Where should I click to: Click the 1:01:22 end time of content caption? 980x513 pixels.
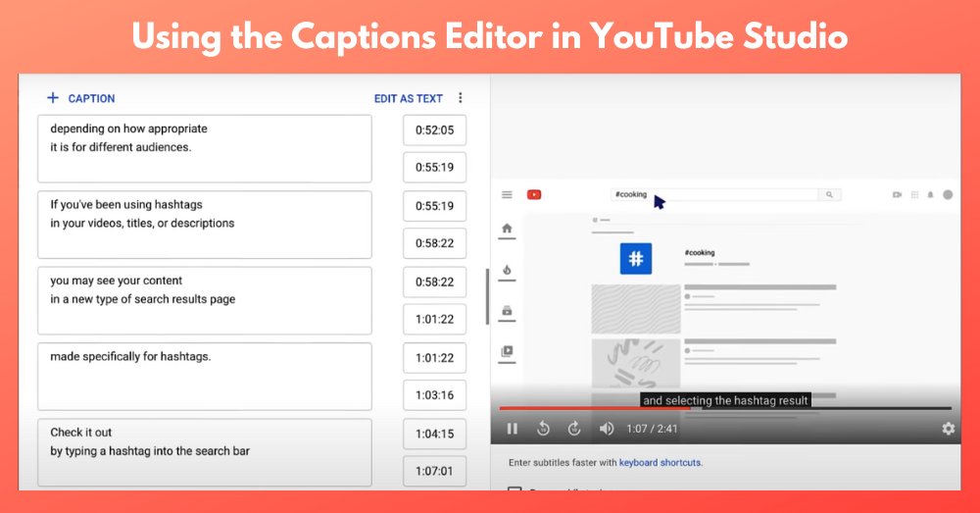(434, 319)
